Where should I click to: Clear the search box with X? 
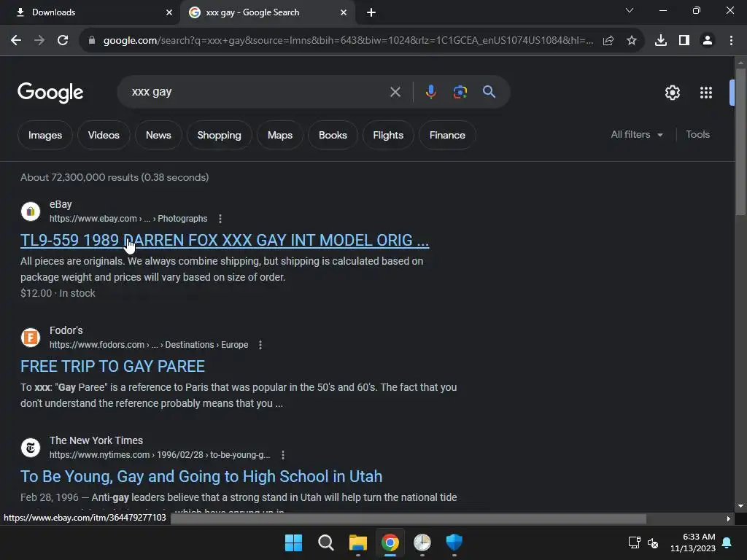tap(395, 92)
